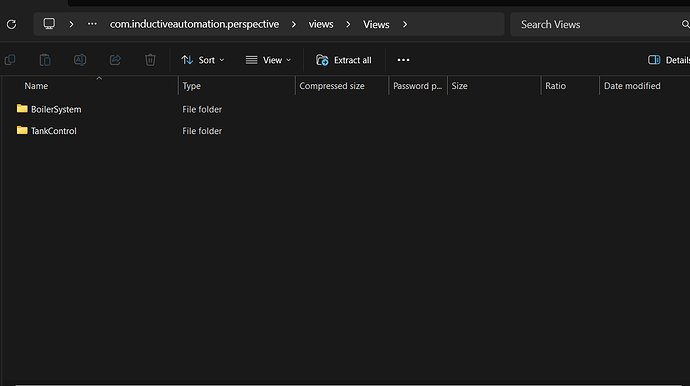Expand the chevron after com.inductiveautomation.perspective
Viewport: 690px width, 386px height.
tap(294, 24)
